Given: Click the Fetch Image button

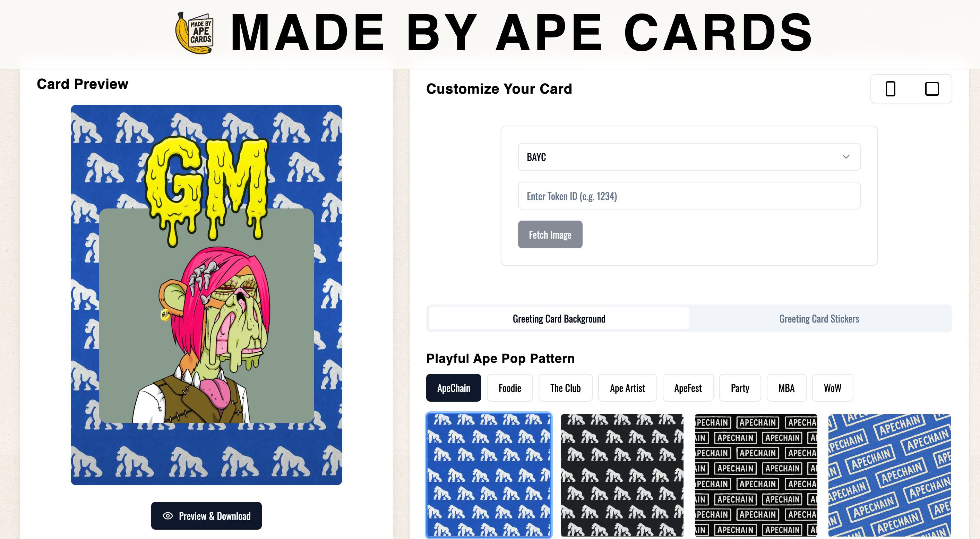Looking at the screenshot, I should [550, 235].
